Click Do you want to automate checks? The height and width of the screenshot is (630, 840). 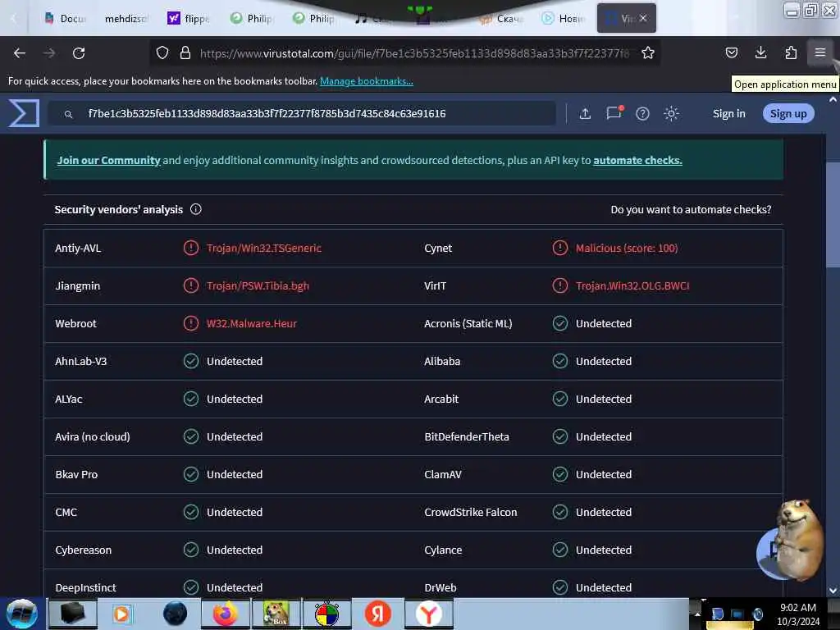[691, 209]
